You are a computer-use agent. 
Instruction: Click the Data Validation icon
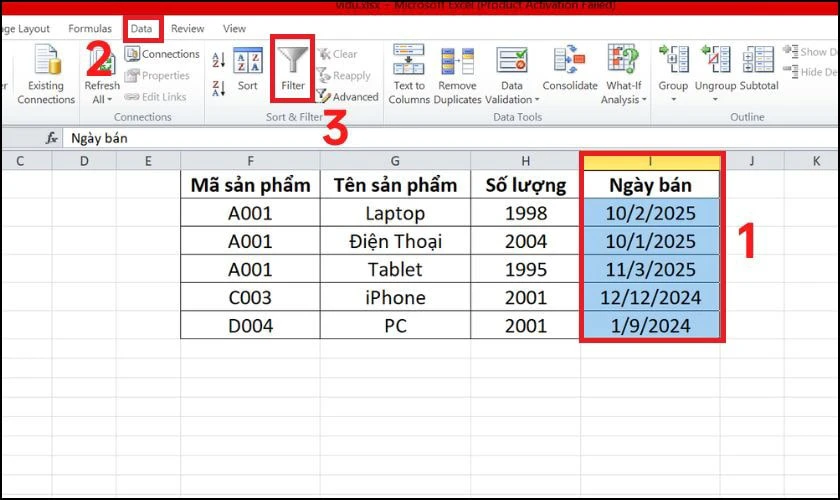(512, 59)
